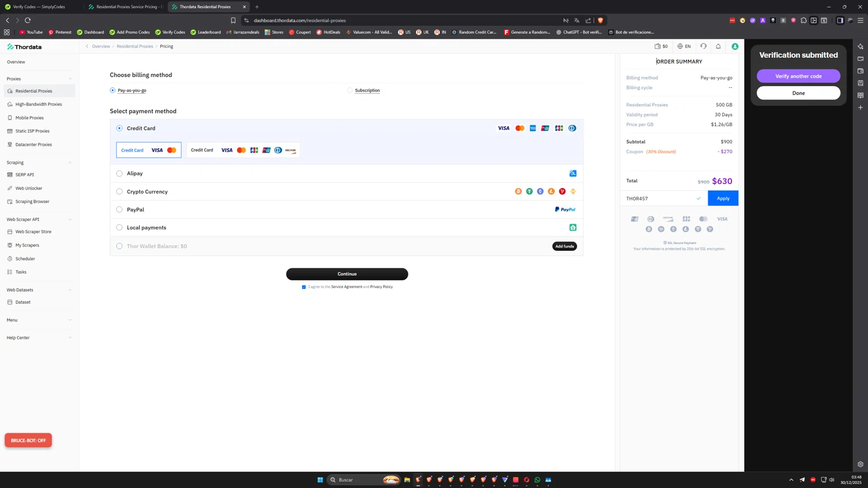Toggle Service Agreement checkbox
This screenshot has height=488, width=868.
pos(304,287)
